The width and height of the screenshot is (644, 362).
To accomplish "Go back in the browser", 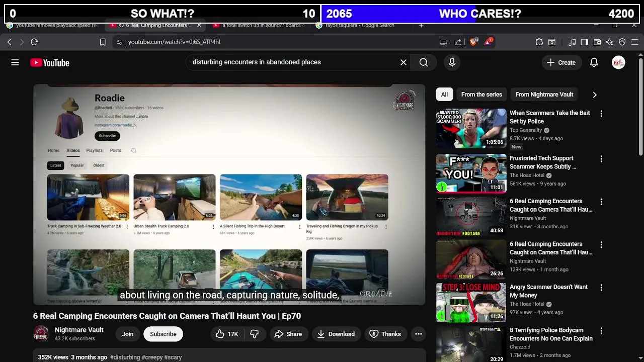I will pos(9,42).
